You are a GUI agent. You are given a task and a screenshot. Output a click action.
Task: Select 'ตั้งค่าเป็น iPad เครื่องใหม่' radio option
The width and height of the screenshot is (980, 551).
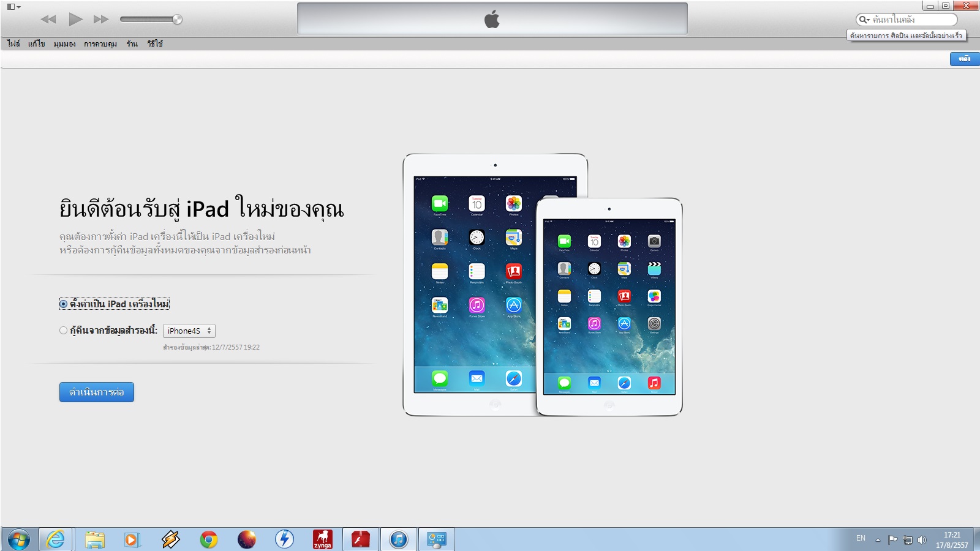[x=114, y=304]
